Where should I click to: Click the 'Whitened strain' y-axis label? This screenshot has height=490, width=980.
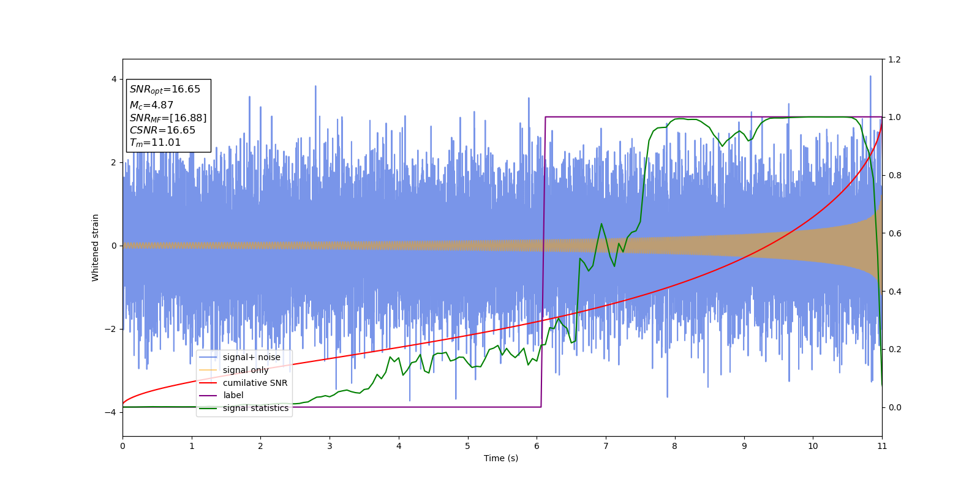click(96, 247)
